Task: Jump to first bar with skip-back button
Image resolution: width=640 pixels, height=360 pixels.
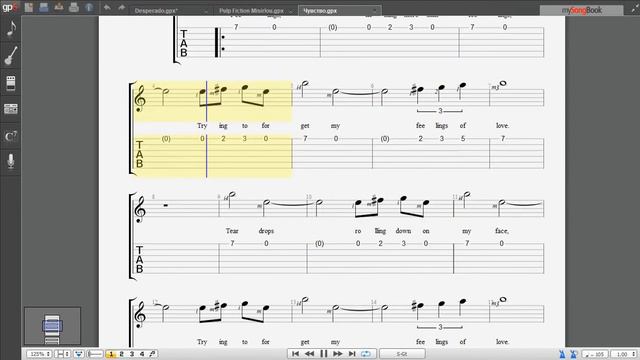Action: point(296,353)
